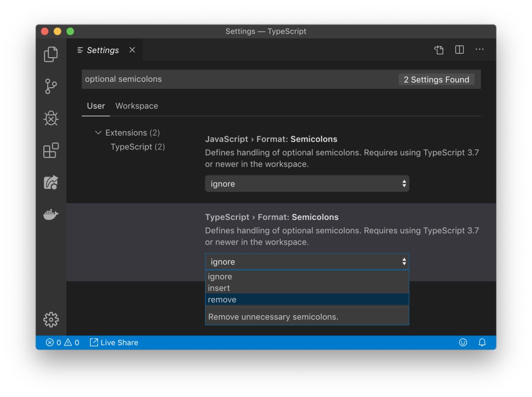Screen dimensions: 532x397
Task: Open the JavaScript Format Semicolons dropdown
Action: coord(307,184)
